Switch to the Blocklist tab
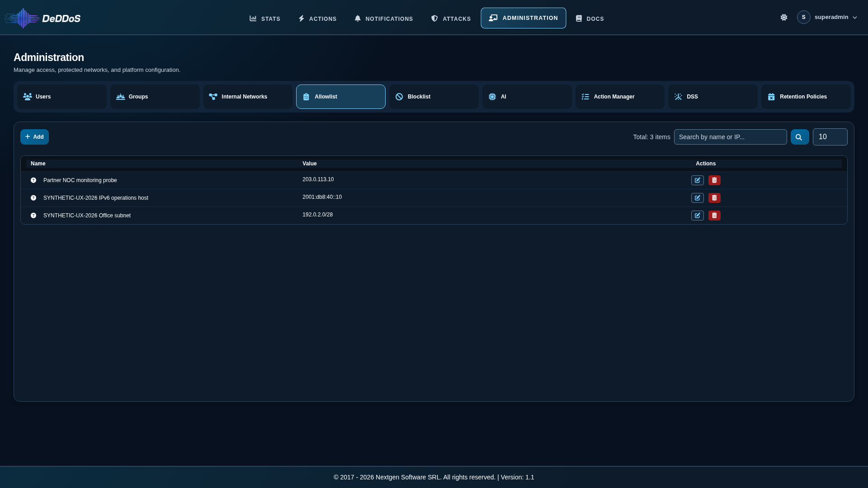Screen dimensions: 868x488 click(x=434, y=97)
